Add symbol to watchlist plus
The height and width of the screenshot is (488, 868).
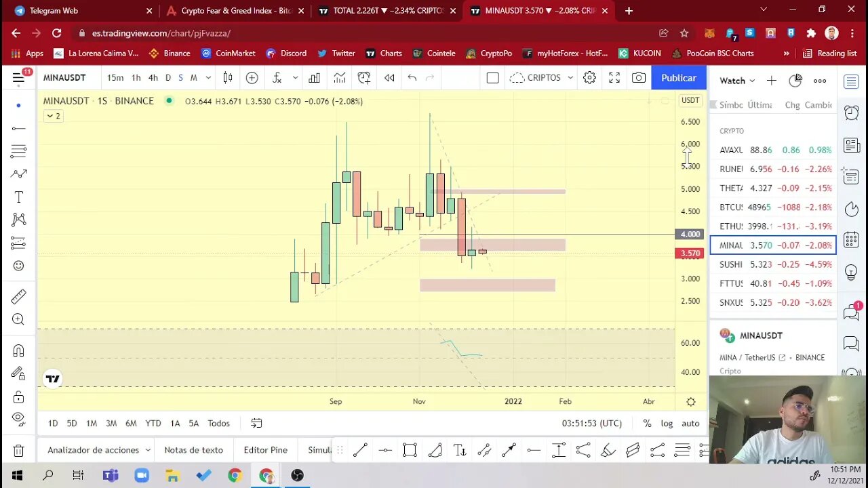pyautogui.click(x=771, y=81)
